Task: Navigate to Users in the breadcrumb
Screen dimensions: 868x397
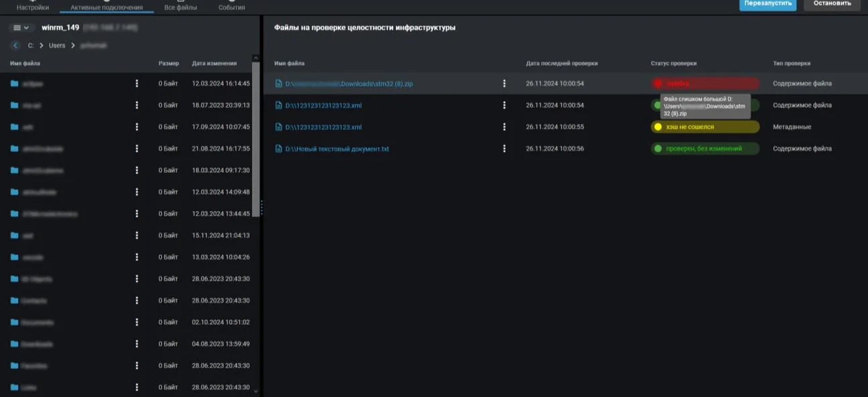Action: point(57,46)
